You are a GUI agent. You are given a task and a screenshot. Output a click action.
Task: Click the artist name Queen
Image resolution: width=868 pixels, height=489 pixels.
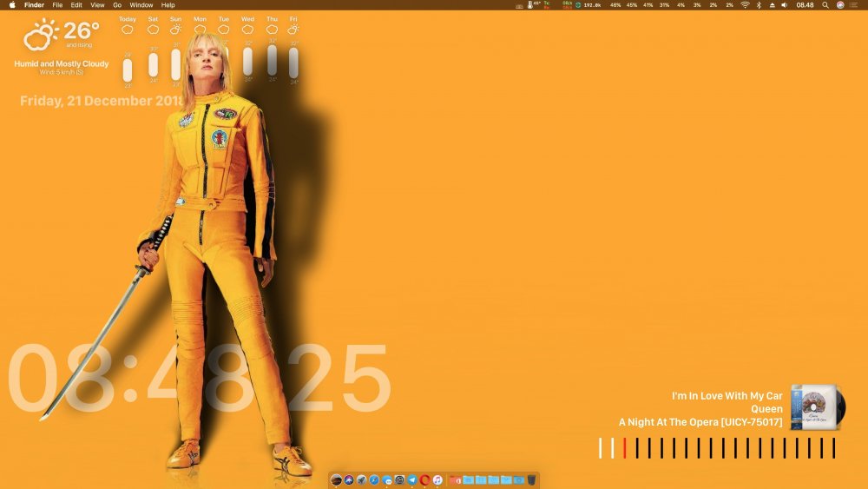766,409
